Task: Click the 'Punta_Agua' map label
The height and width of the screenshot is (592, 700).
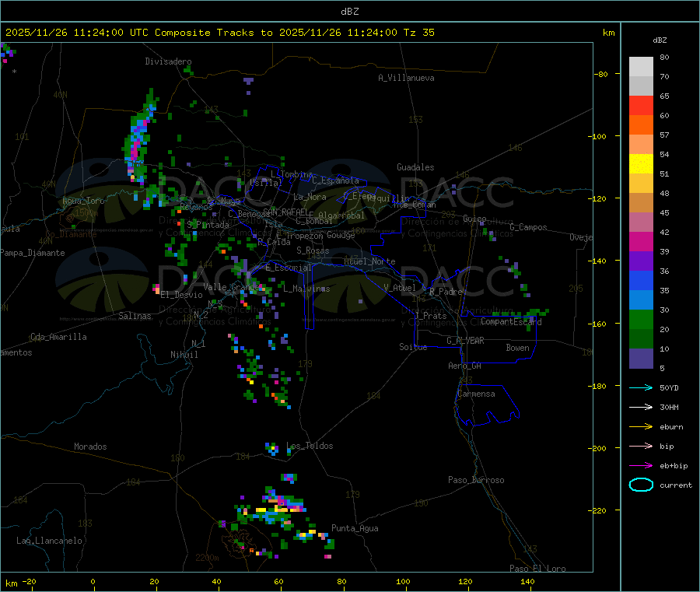Action: [355, 528]
